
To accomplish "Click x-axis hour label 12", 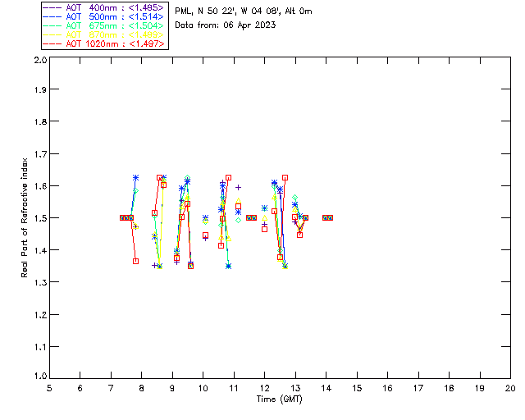I will tap(264, 388).
